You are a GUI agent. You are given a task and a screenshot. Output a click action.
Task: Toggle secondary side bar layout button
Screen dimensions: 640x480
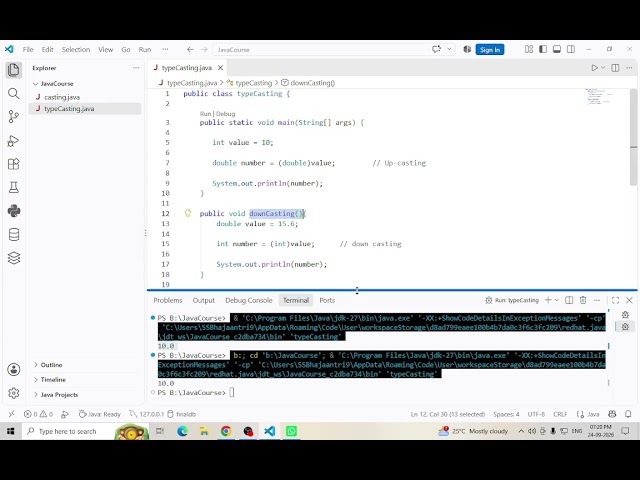(x=571, y=49)
